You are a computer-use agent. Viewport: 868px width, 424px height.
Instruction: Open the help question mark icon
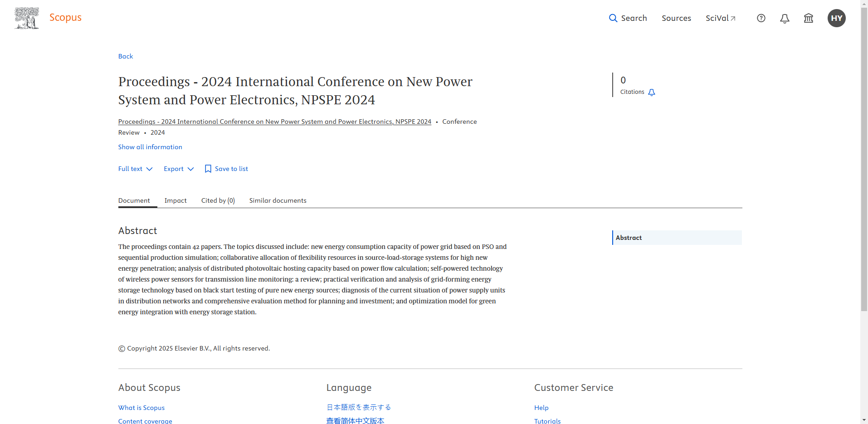click(761, 18)
